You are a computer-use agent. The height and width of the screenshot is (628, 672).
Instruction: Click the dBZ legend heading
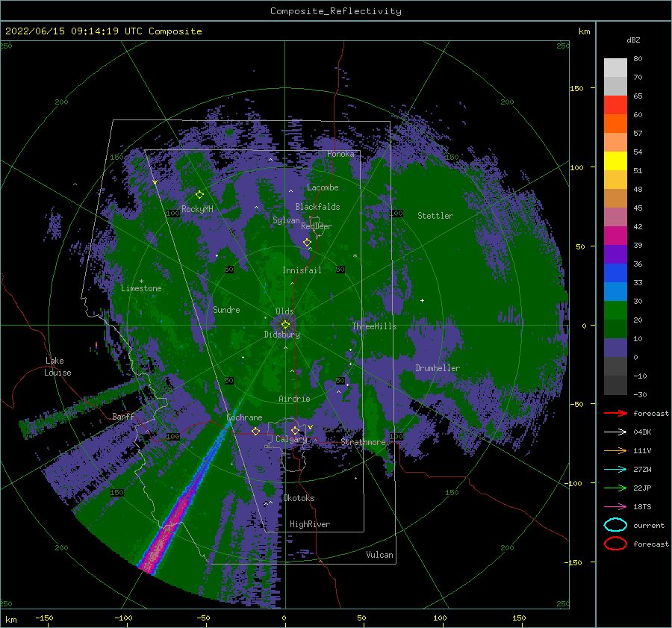pos(633,40)
